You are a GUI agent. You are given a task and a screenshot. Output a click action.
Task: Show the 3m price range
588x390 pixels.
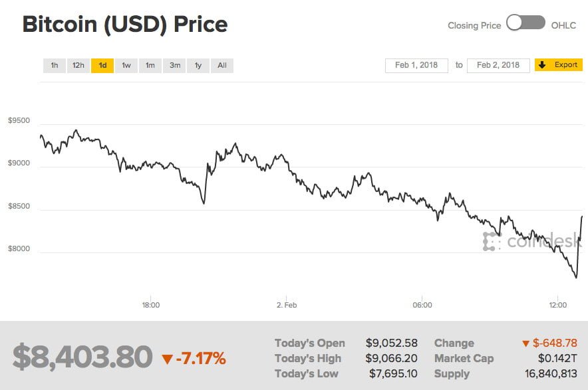pos(174,65)
